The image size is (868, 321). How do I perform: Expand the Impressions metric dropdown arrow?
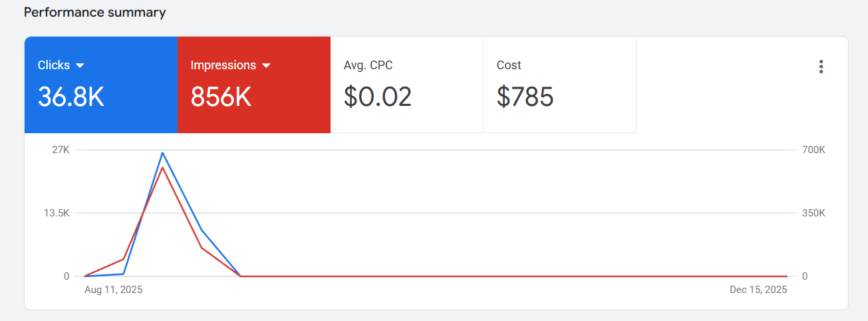tap(266, 65)
